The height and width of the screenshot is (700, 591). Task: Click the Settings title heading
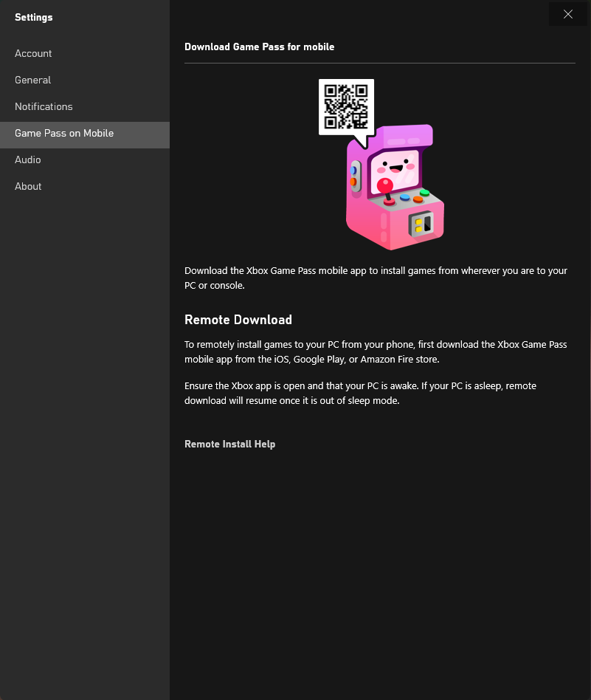coord(34,18)
